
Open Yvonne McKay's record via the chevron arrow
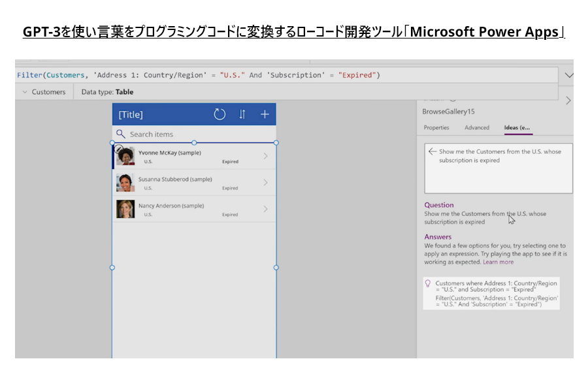click(265, 156)
